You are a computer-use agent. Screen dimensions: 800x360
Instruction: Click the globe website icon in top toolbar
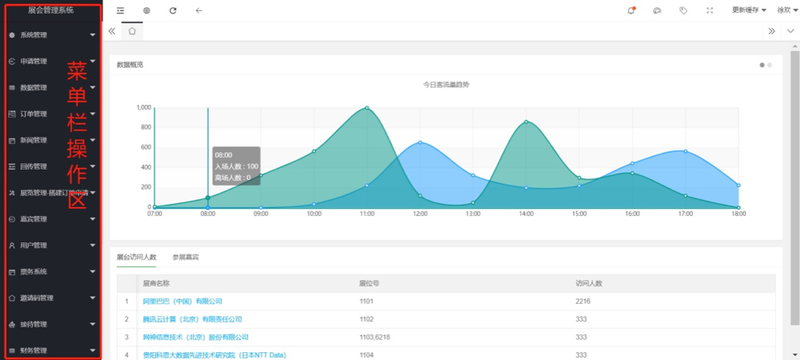(x=146, y=10)
